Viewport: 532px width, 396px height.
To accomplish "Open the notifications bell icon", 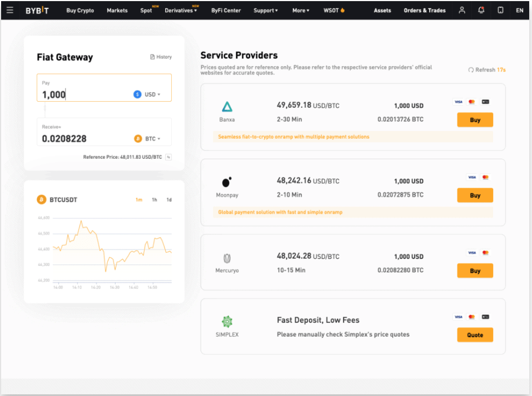I will (481, 10).
